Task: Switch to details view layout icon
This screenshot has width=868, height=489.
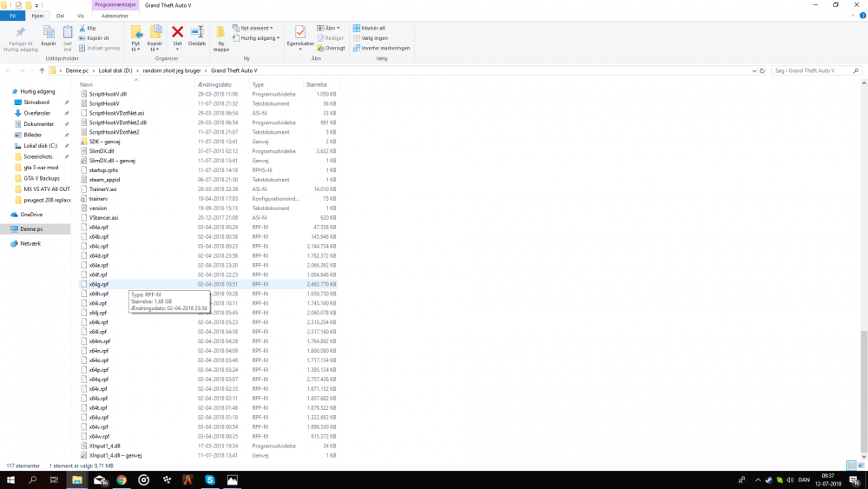Action: tap(852, 466)
